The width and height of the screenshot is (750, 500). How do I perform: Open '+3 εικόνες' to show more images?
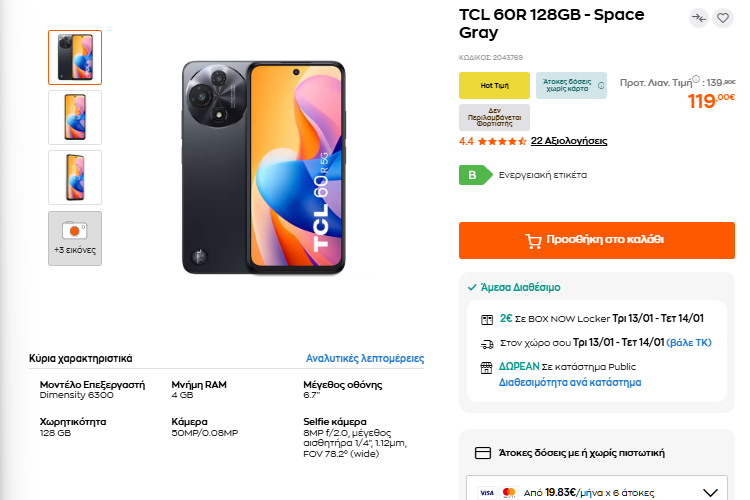pos(75,238)
